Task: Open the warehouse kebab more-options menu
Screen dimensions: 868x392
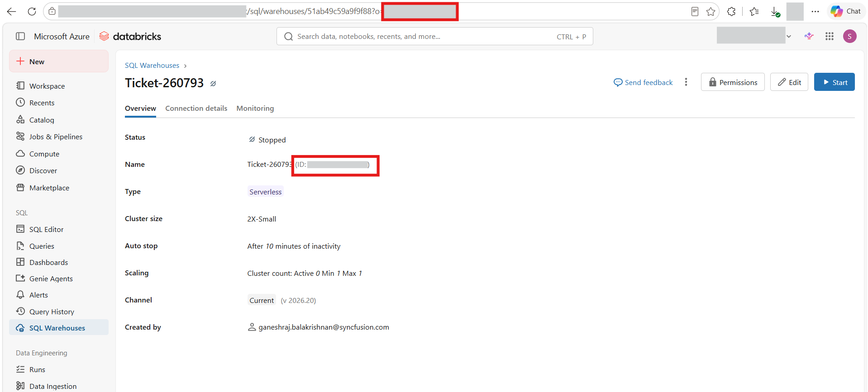Action: [x=686, y=82]
